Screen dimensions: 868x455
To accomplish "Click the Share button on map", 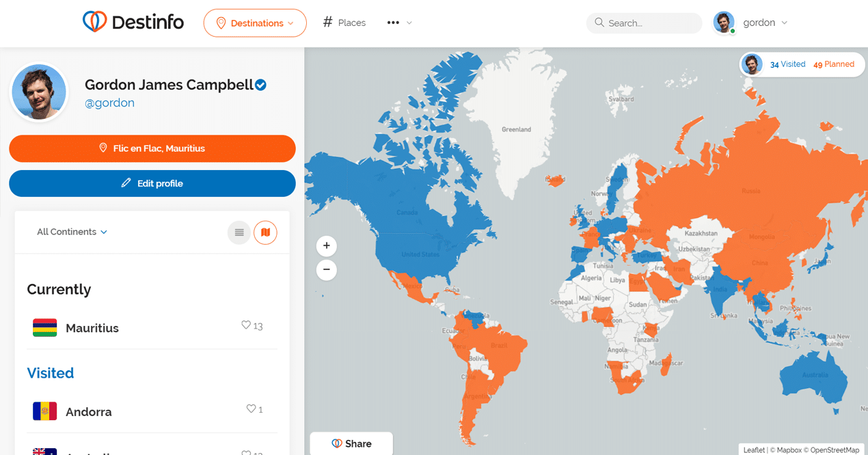I will point(351,443).
